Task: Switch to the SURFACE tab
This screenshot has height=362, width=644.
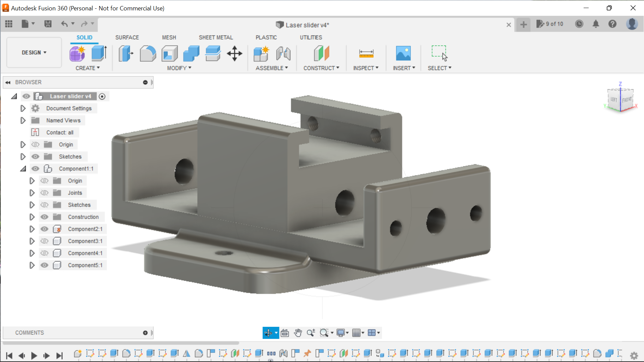Action: click(x=127, y=38)
